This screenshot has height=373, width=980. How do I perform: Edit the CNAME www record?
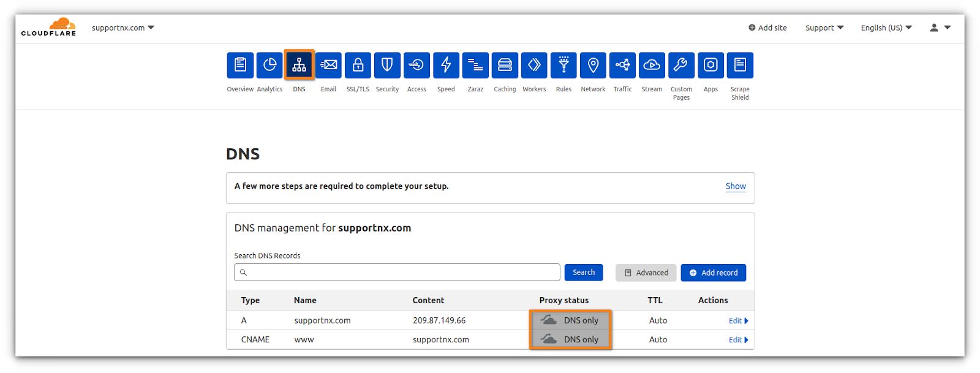coord(738,340)
